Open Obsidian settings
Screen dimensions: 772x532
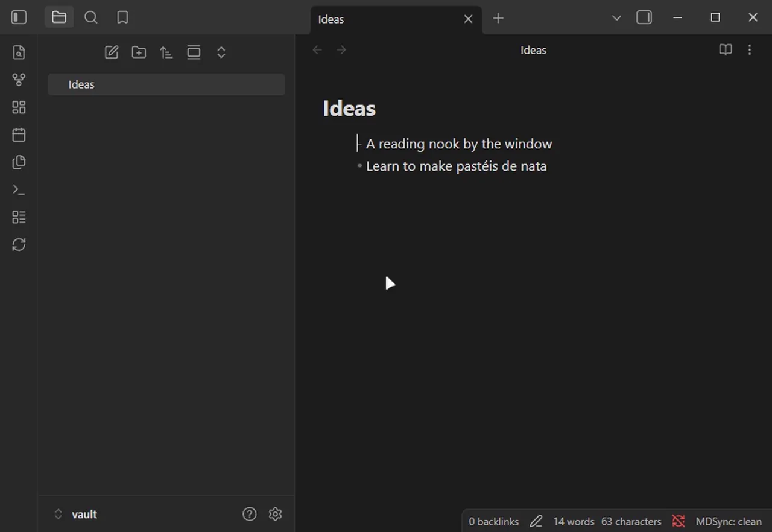(x=275, y=514)
